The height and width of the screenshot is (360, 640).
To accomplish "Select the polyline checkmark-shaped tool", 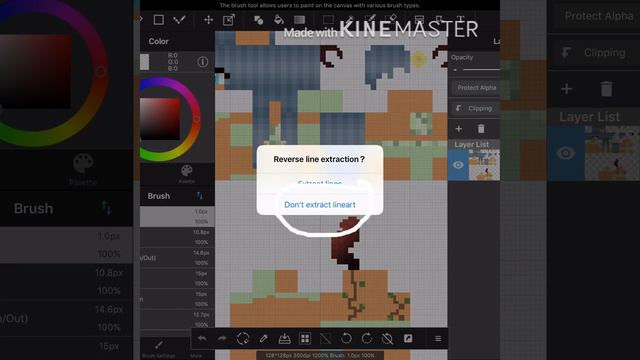I will click(180, 20).
